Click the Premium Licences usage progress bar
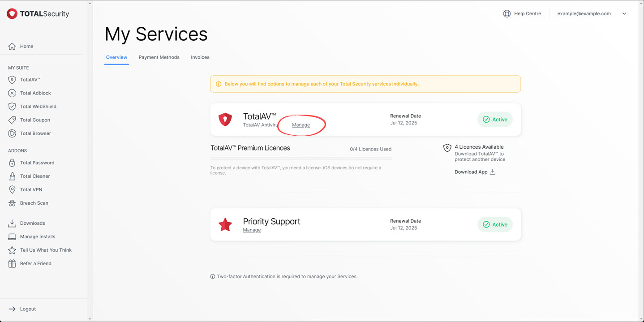This screenshot has height=322, width=644. (301, 158)
